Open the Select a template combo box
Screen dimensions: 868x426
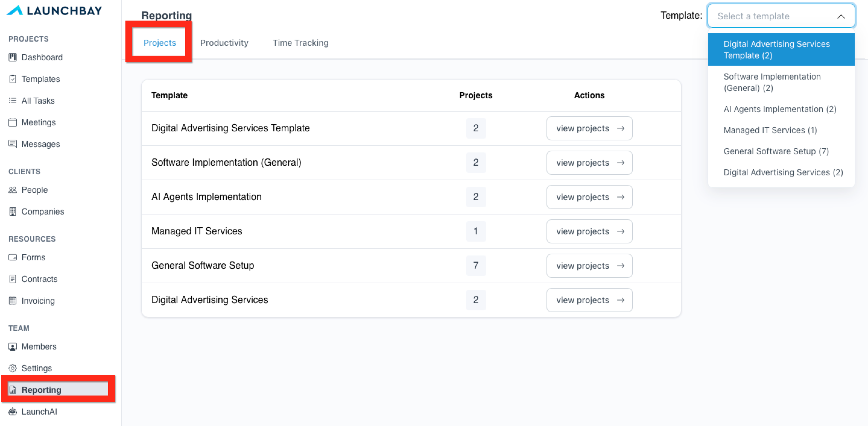[x=781, y=16]
